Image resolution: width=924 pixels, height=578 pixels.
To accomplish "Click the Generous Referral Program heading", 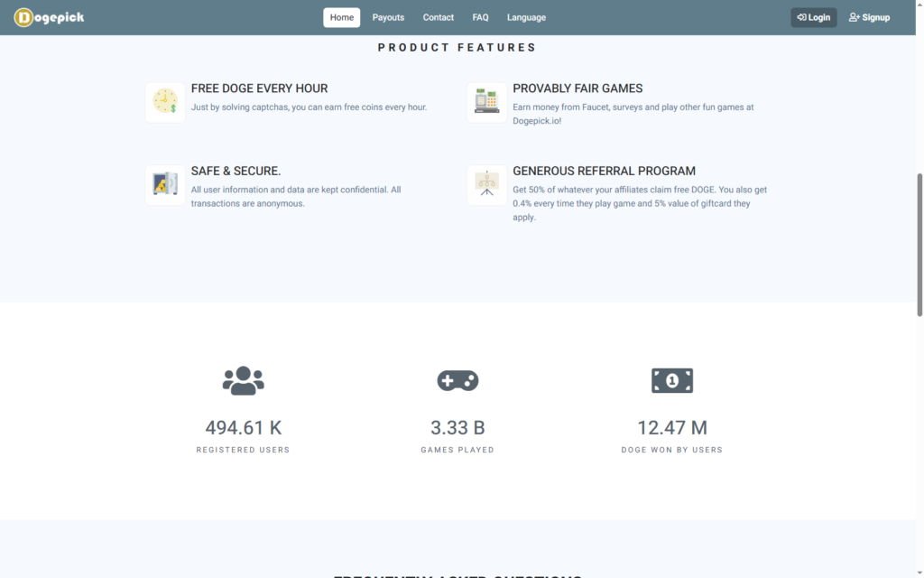I will pyautogui.click(x=604, y=171).
